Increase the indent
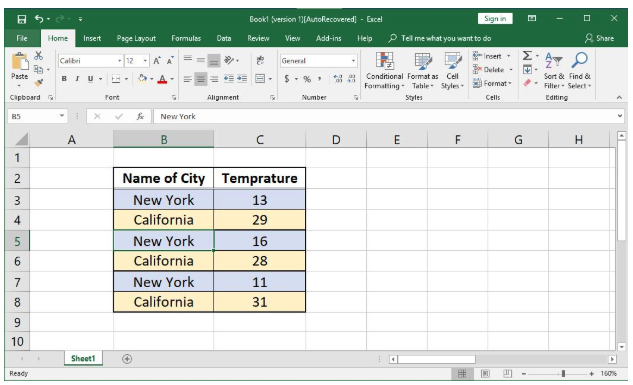This screenshot has width=633, height=385. click(x=242, y=79)
